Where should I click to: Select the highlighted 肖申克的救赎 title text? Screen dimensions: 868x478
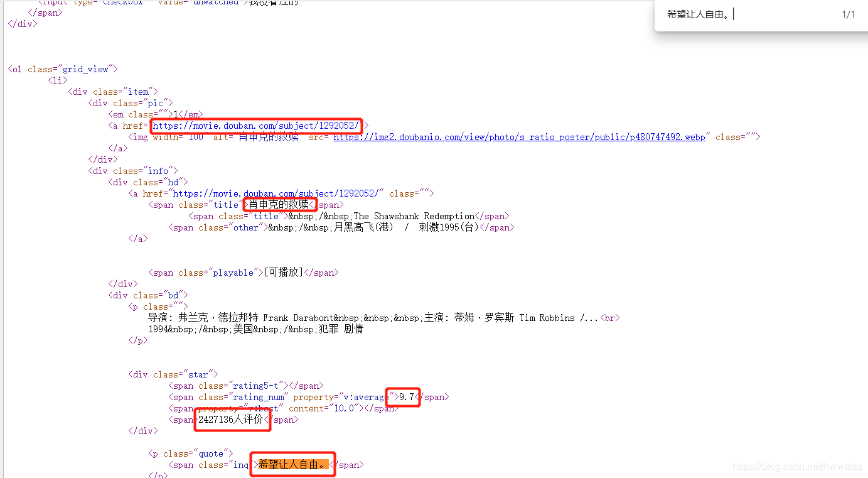[x=280, y=204]
